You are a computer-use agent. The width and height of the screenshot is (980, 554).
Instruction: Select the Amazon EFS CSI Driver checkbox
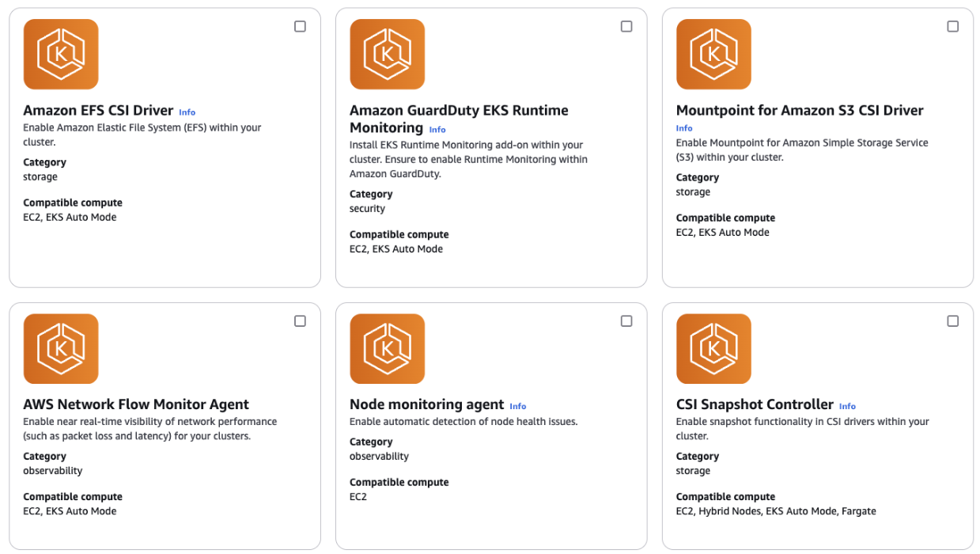point(300,26)
